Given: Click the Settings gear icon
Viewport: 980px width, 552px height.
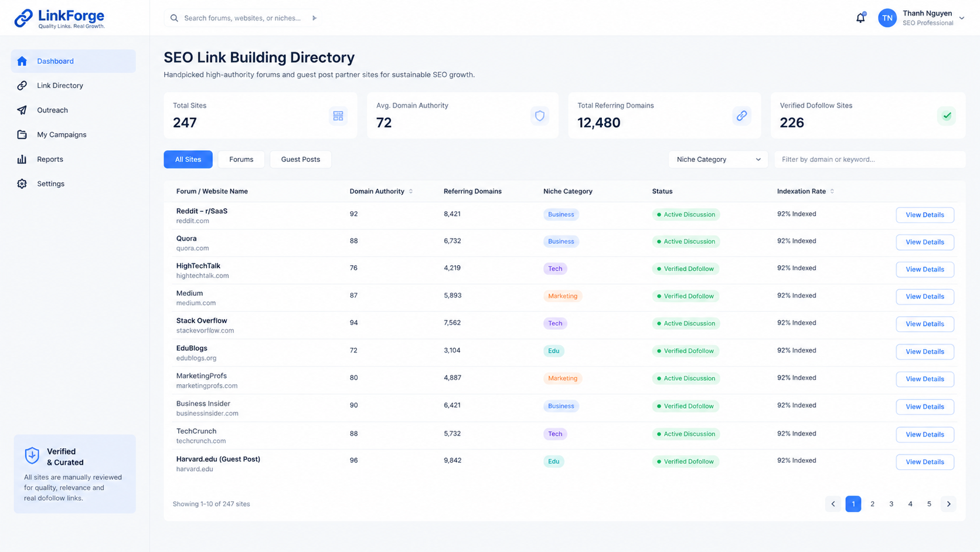Looking at the screenshot, I should (x=22, y=184).
